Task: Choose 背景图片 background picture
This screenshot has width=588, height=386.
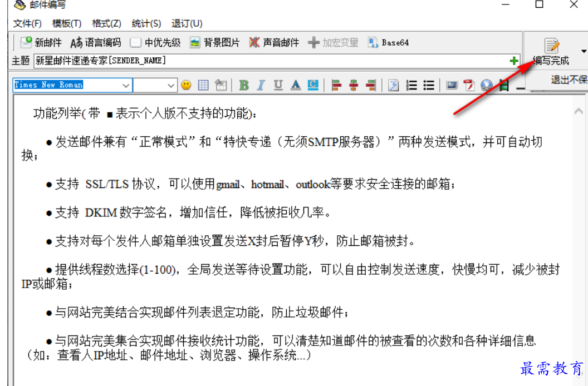Action: click(x=214, y=43)
